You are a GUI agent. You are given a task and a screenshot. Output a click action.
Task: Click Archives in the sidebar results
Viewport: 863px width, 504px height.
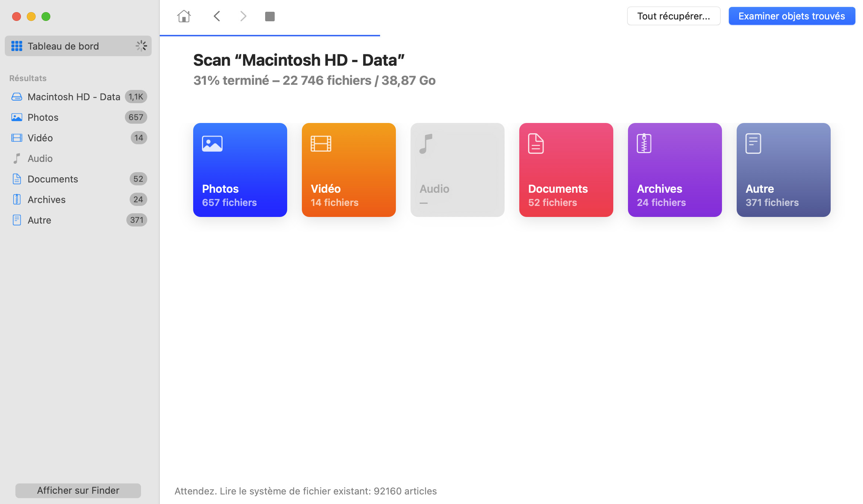pos(46,199)
